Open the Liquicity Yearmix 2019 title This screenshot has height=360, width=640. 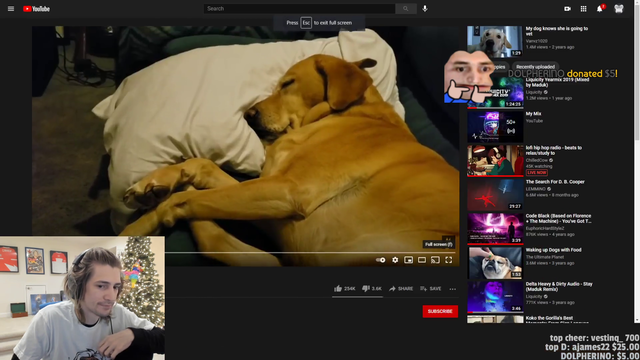(x=557, y=82)
